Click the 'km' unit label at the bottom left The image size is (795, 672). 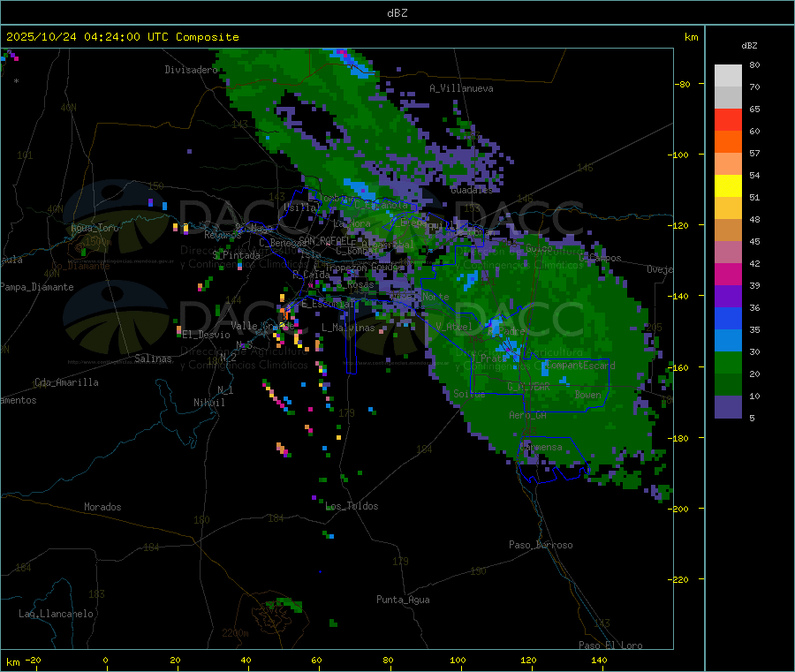pyautogui.click(x=12, y=662)
